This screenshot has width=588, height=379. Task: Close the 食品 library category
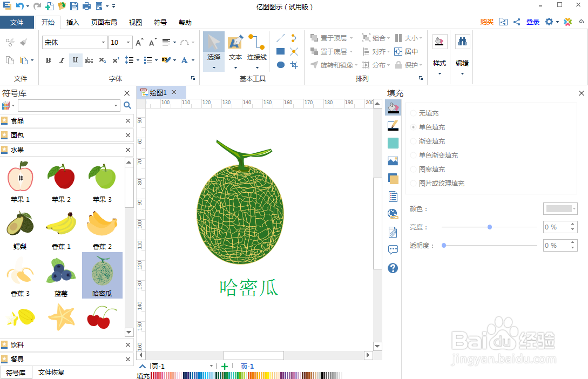(128, 121)
